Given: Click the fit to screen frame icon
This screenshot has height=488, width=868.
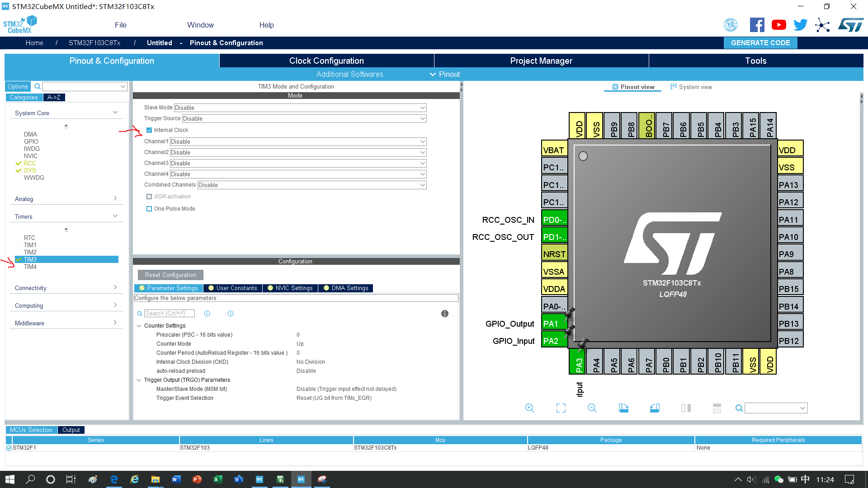Looking at the screenshot, I should click(561, 408).
